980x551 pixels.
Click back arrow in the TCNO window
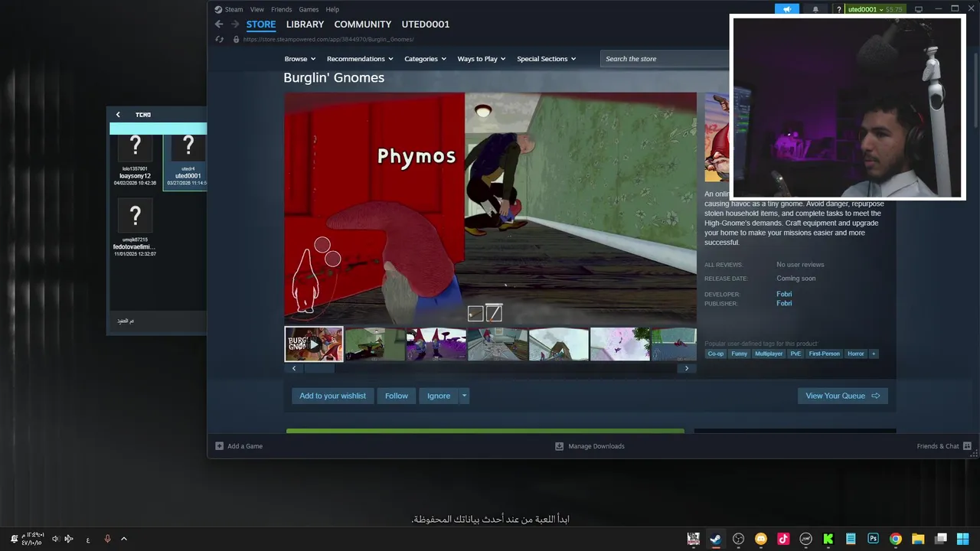tap(118, 115)
